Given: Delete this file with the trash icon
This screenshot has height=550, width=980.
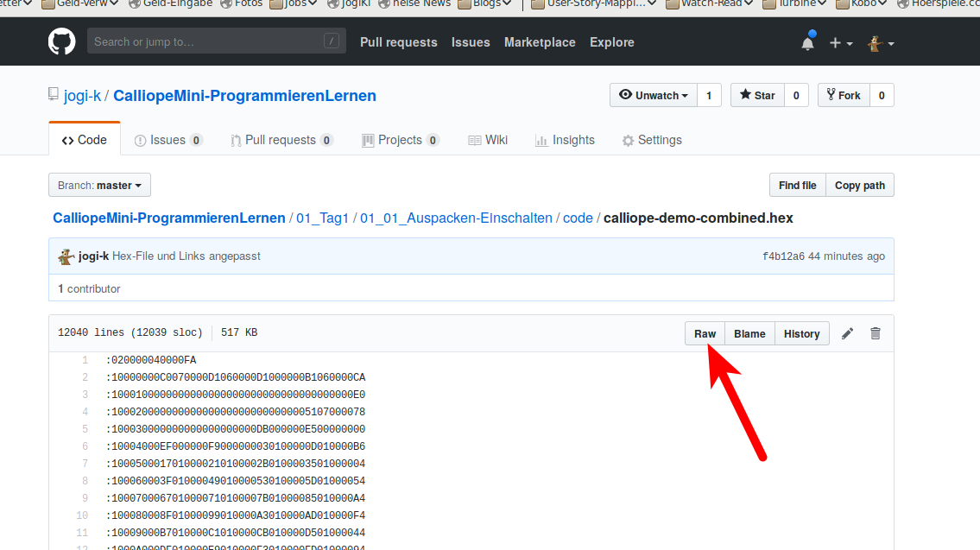Looking at the screenshot, I should tap(875, 334).
